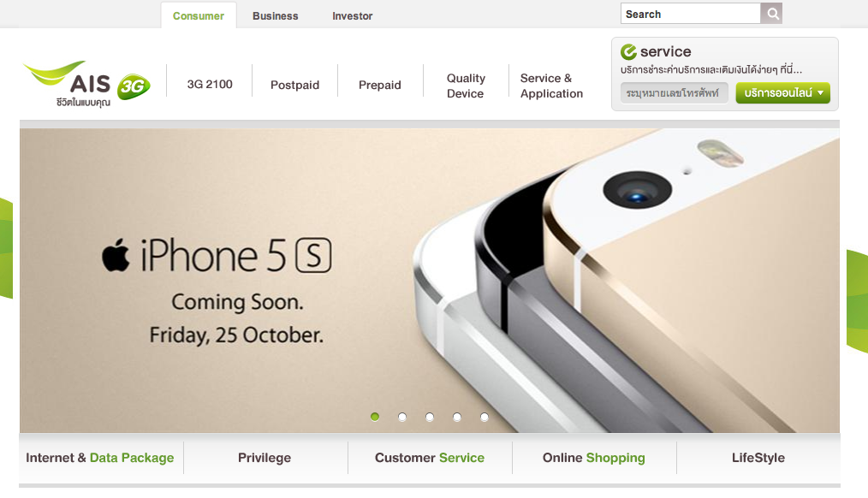The width and height of the screenshot is (868, 498).
Task: Expand the Service & Application menu
Action: coord(551,86)
